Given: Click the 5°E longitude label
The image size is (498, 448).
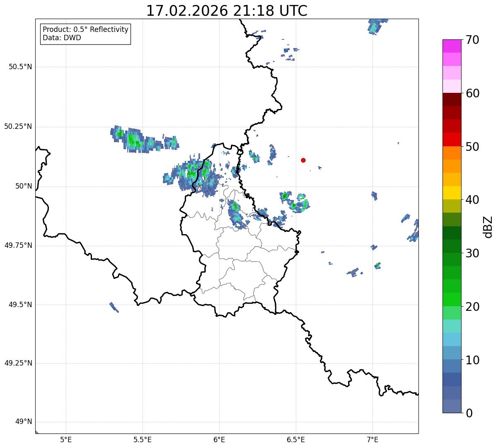Looking at the screenshot, I should [x=66, y=439].
